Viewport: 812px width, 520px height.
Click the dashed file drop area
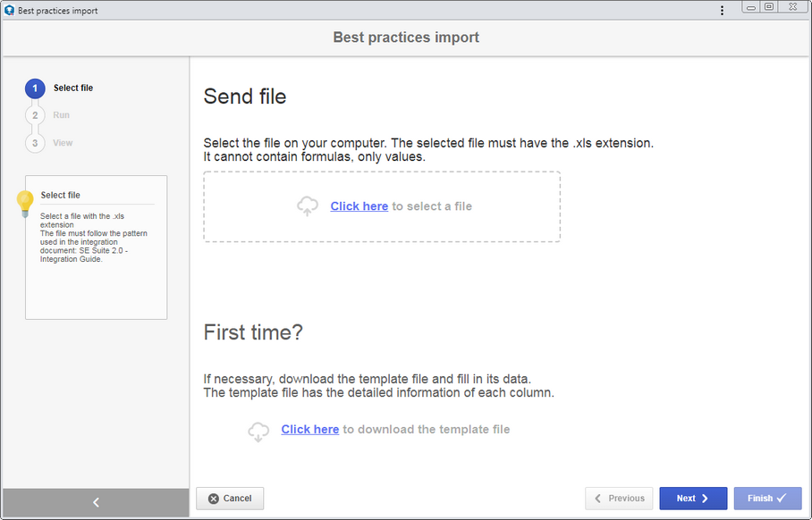pos(382,206)
